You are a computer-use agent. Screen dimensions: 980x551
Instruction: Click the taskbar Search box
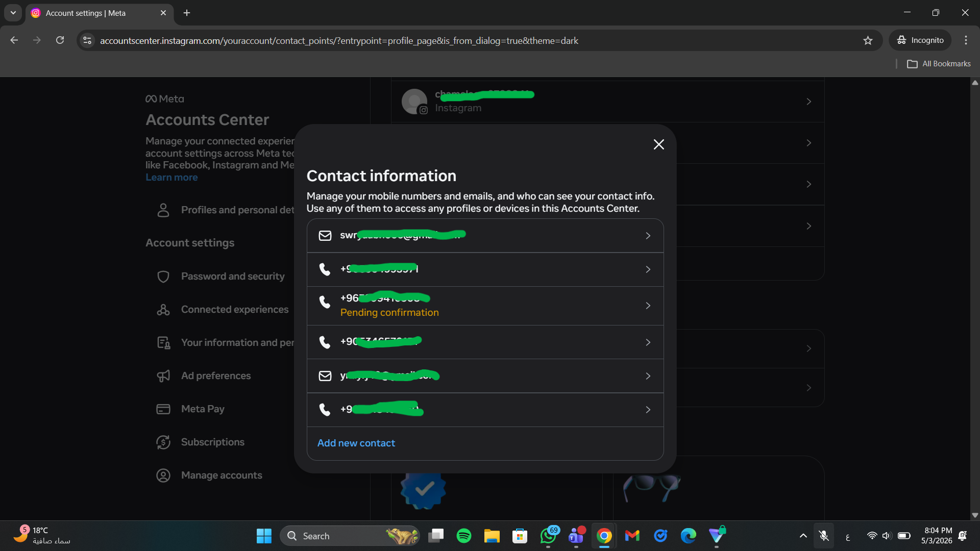(x=350, y=536)
